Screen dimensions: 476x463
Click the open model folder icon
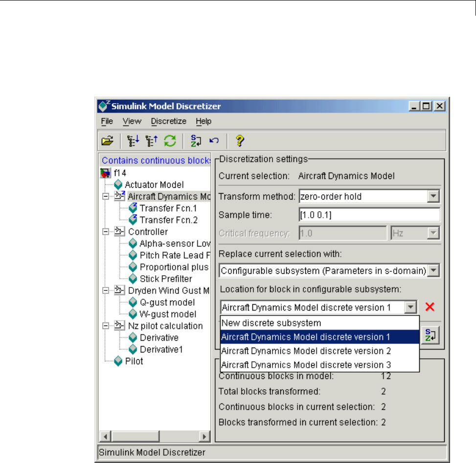click(x=108, y=141)
